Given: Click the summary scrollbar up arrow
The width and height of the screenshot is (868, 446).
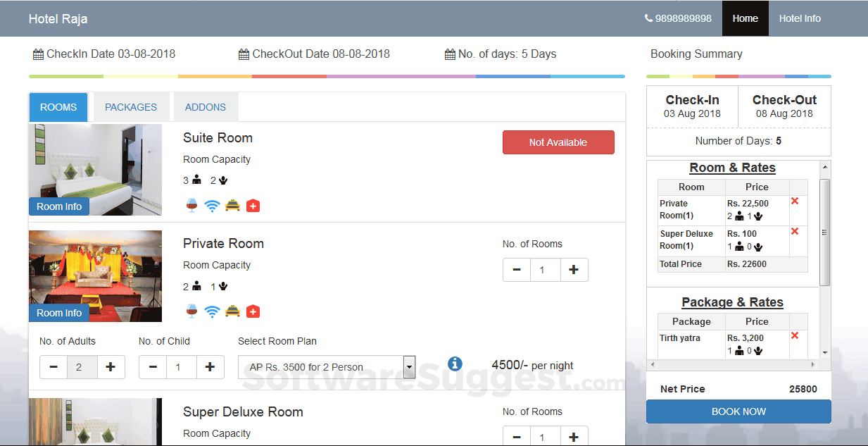Looking at the screenshot, I should pos(825,167).
